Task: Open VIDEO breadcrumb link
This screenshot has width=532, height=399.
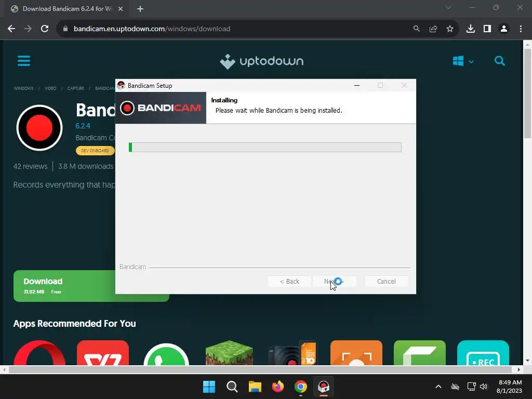Action: pos(50,88)
